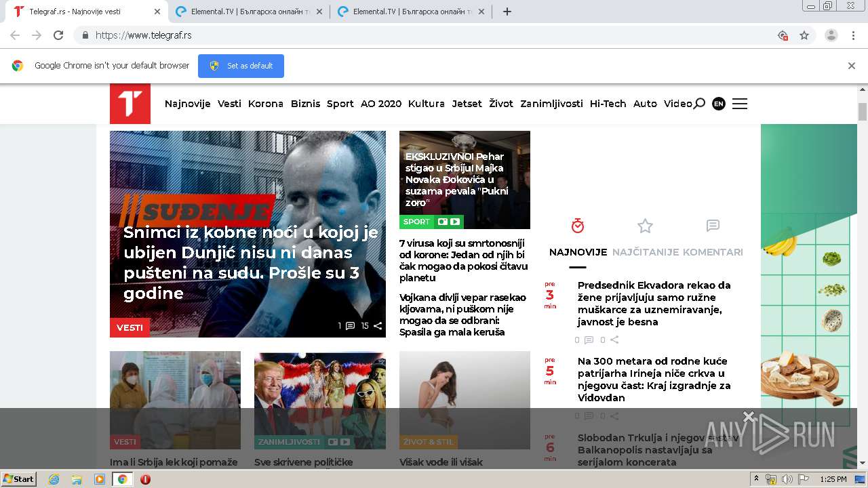Open Zanimljivosti section in navigation
Viewport: 868px width, 488px height.
pos(551,104)
